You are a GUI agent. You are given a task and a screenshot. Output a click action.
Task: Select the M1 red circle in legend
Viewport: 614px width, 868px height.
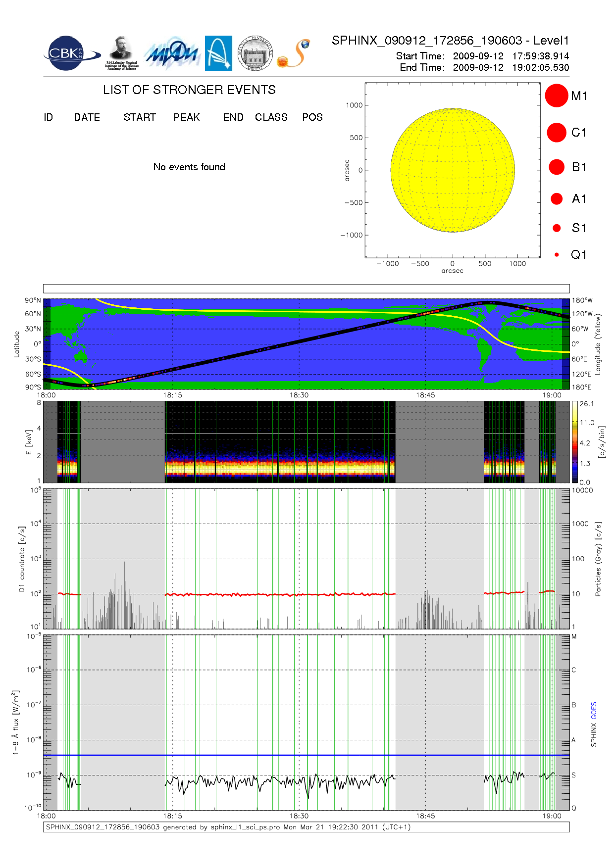click(556, 96)
